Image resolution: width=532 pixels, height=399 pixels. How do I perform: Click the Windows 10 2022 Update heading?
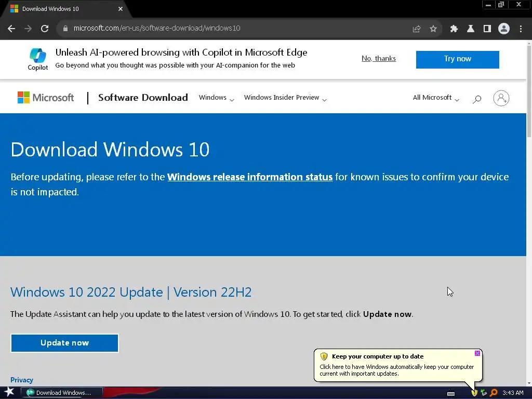coord(131,292)
